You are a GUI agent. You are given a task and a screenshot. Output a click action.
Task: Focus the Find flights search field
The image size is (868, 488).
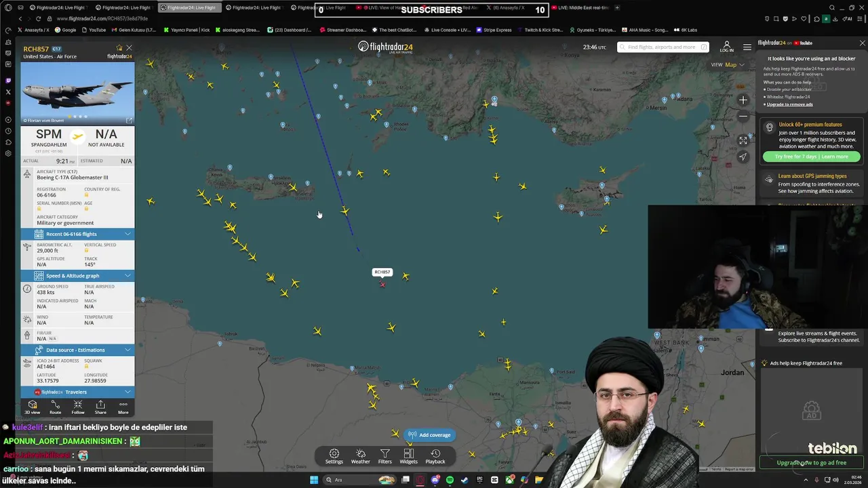663,47
